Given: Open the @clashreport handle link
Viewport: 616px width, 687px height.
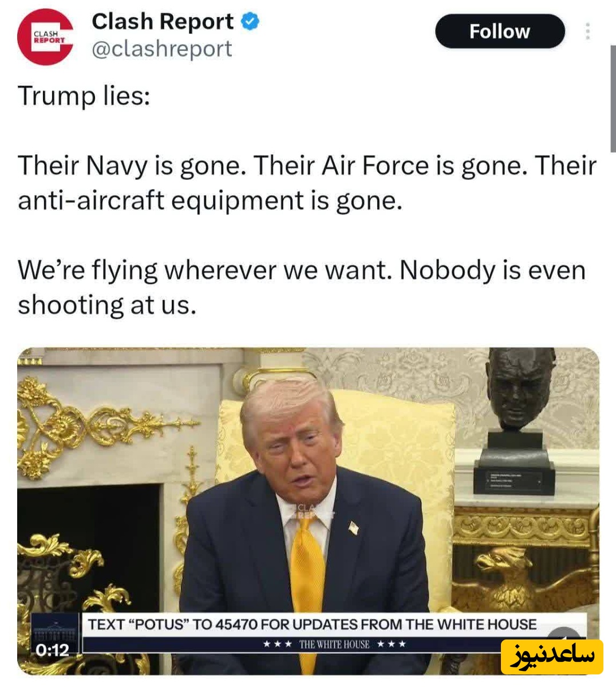Looking at the screenshot, I should [x=162, y=49].
